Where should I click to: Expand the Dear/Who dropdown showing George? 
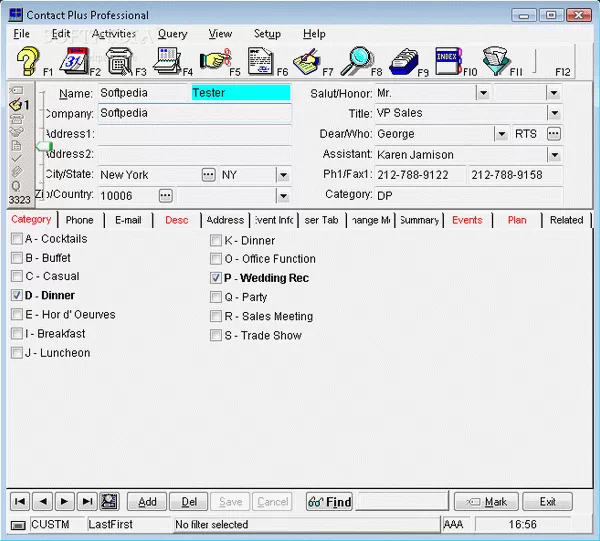click(x=501, y=134)
